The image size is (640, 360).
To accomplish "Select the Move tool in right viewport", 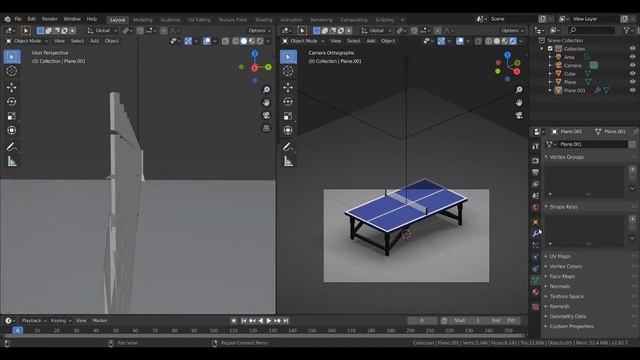I will point(288,87).
